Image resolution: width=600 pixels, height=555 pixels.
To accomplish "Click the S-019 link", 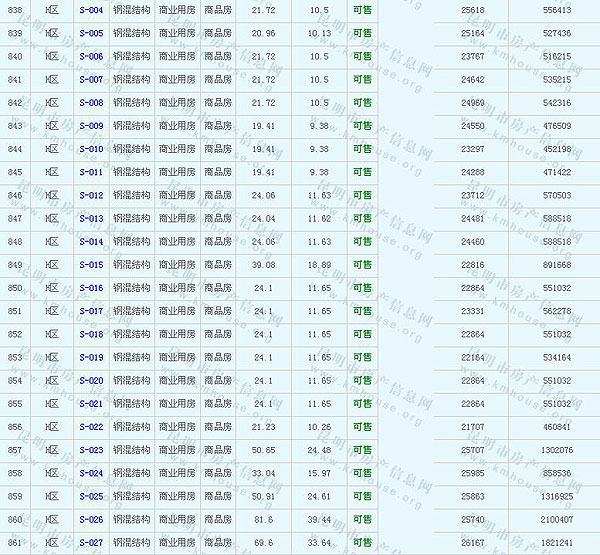I will pos(91,358).
